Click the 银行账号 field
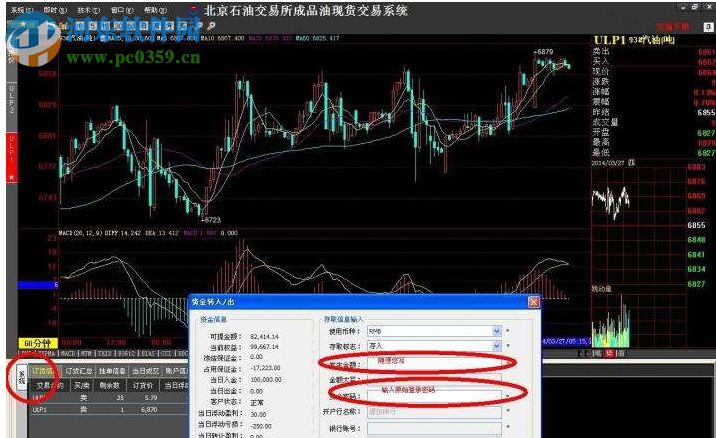The width and height of the screenshot is (716, 438). (x=434, y=428)
